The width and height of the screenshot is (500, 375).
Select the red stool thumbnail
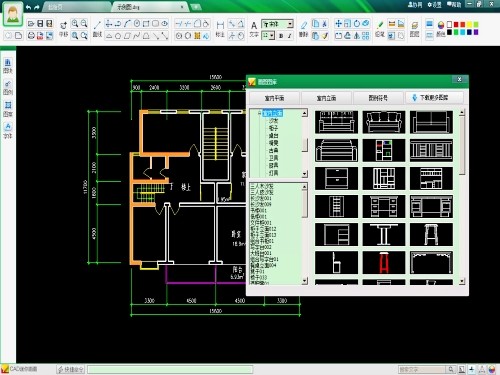[x=384, y=263]
